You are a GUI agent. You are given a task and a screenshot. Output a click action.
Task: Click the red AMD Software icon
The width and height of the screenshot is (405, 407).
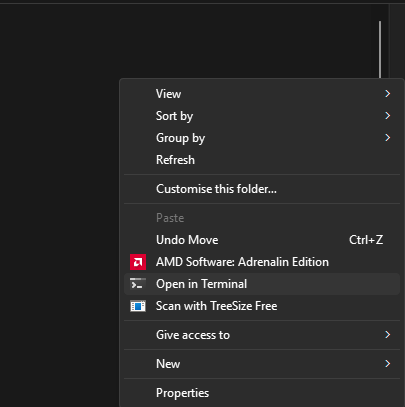pyautogui.click(x=138, y=262)
